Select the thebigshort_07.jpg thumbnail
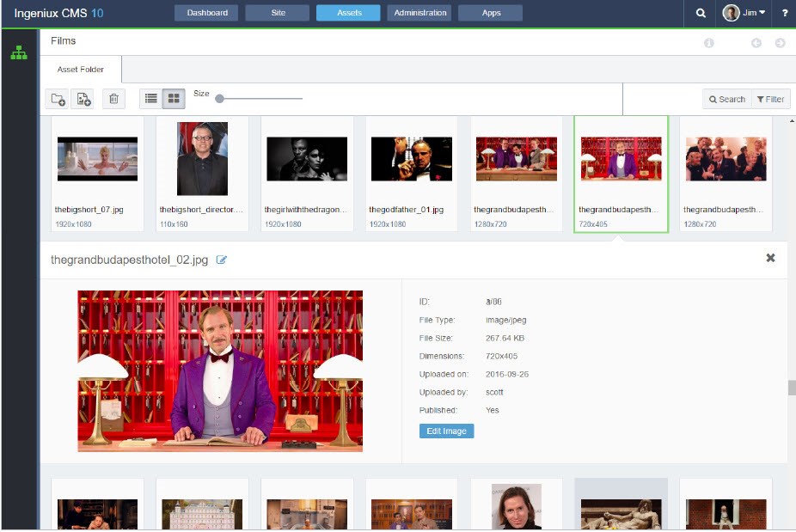 click(x=97, y=159)
